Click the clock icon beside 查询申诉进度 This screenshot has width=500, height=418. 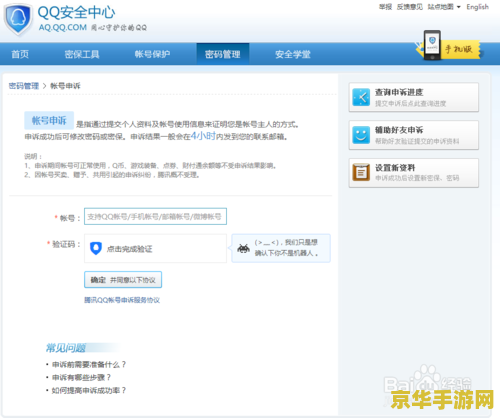361,97
